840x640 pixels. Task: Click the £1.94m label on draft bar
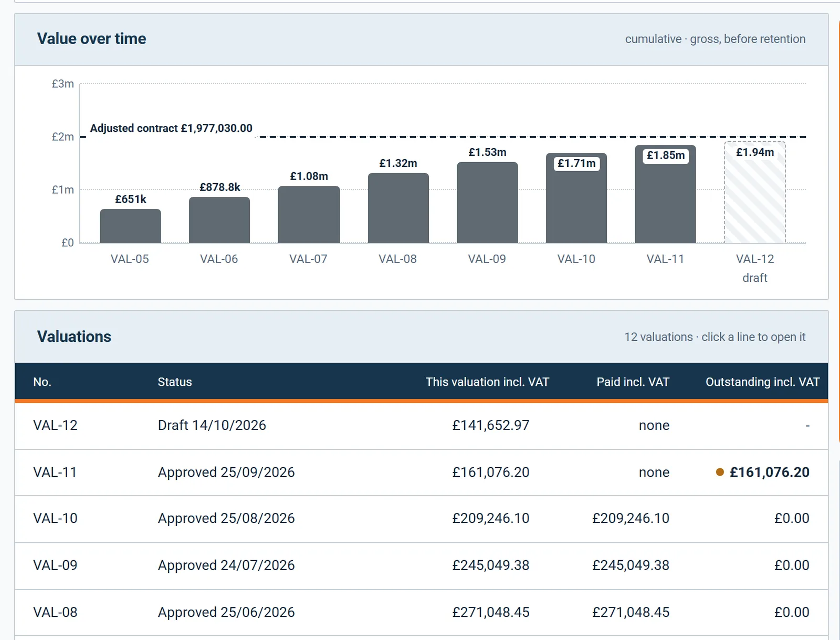755,152
